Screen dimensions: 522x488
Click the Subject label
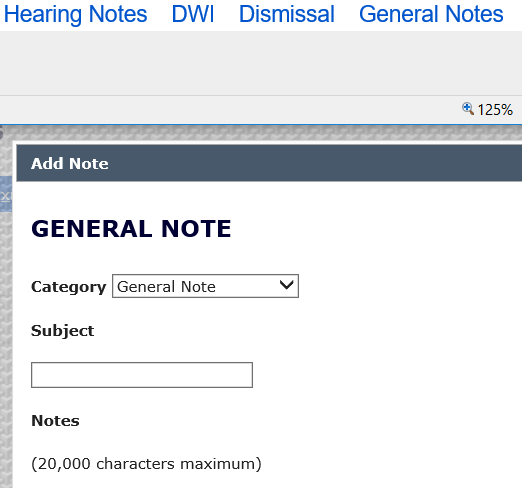[x=63, y=331]
